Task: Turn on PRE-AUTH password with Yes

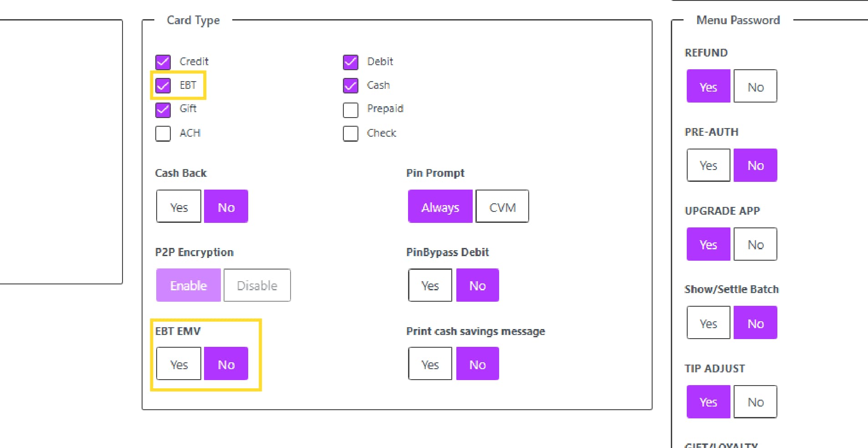Action: coord(708,165)
